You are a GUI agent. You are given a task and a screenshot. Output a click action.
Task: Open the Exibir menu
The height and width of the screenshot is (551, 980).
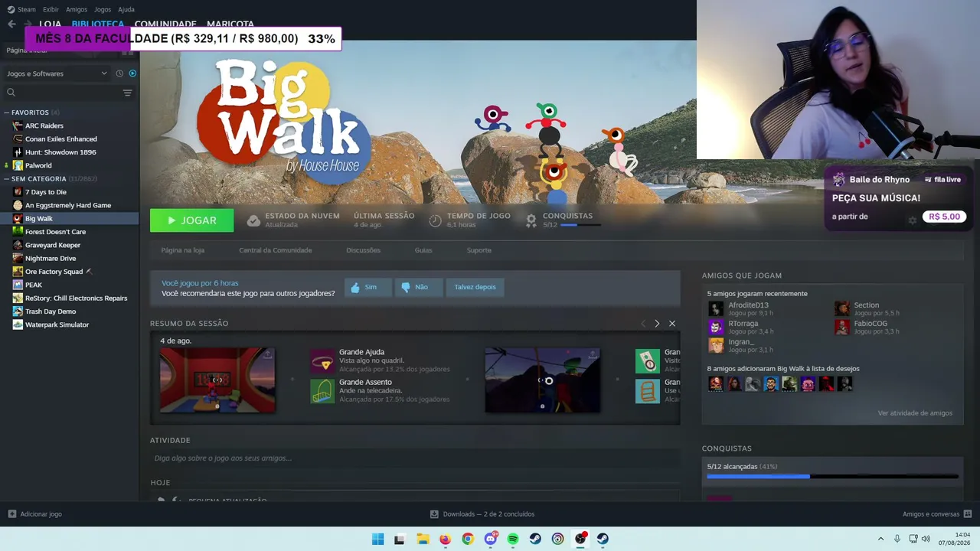tap(51, 9)
